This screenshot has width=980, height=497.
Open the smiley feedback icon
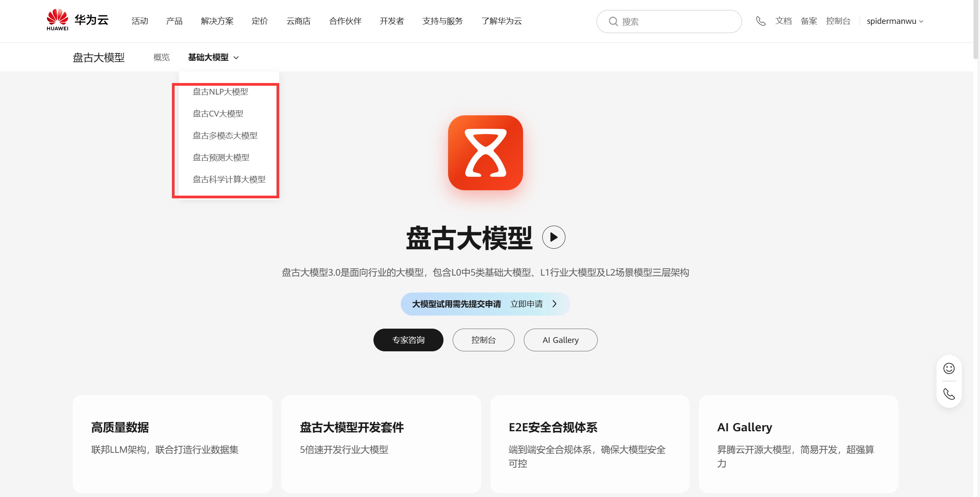[949, 369]
